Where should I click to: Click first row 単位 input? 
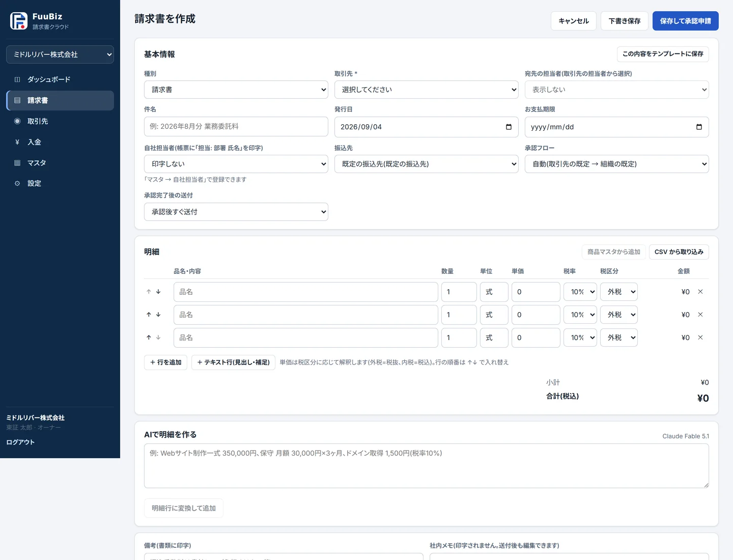click(494, 292)
